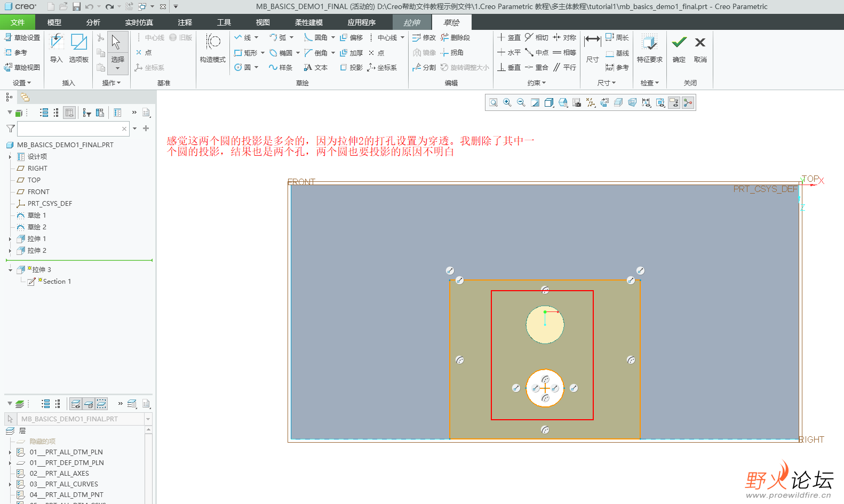Open Arc tool dropdown arrow
The height and width of the screenshot is (504, 844).
[291, 37]
